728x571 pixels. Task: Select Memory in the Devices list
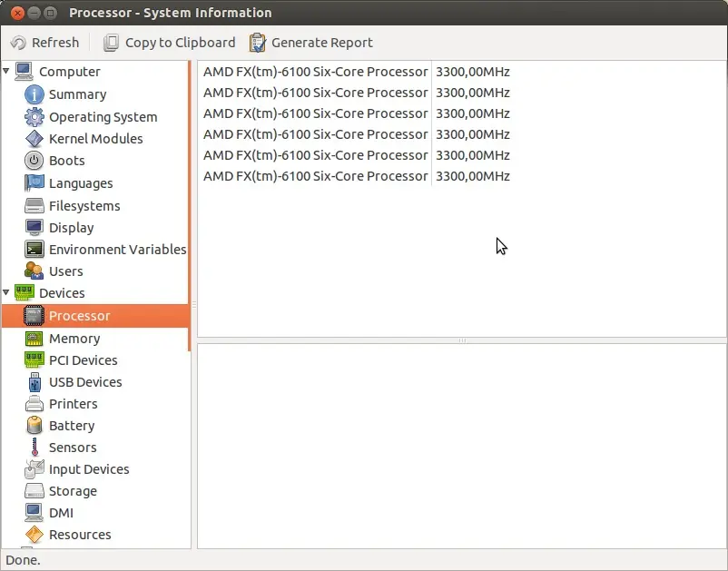(x=74, y=339)
